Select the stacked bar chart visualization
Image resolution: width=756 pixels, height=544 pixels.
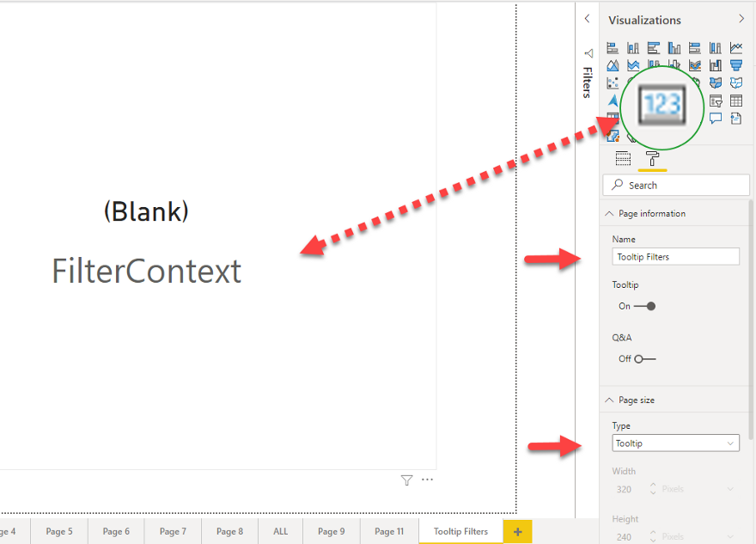[613, 47]
